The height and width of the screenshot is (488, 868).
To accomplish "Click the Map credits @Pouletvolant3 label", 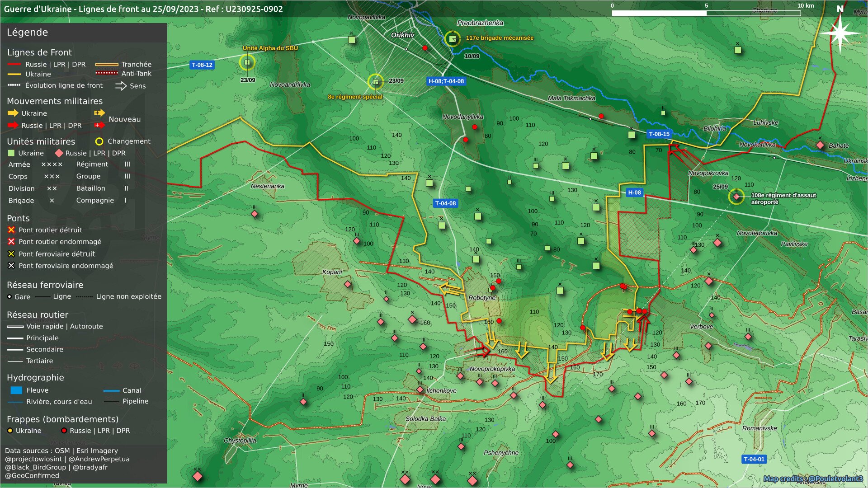I will click(813, 479).
